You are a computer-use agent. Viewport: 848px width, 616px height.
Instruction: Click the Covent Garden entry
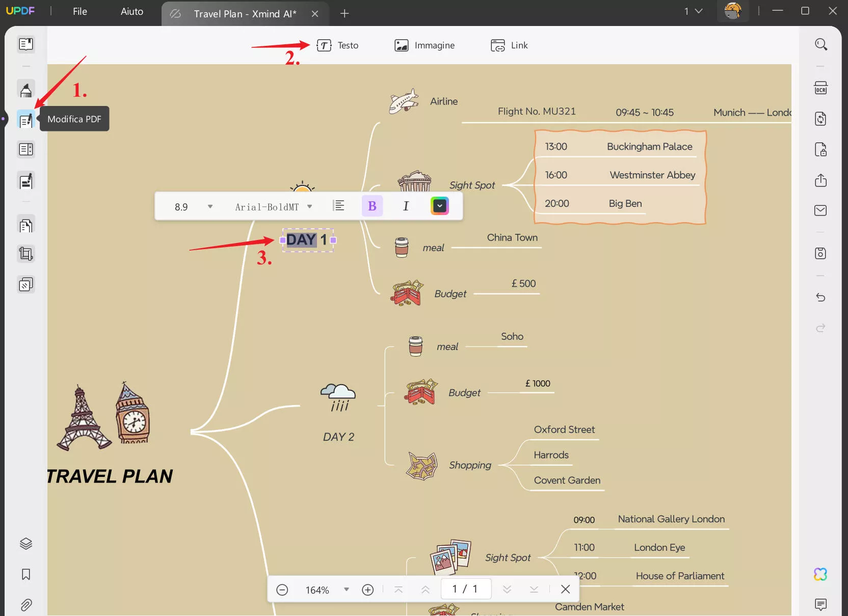(567, 480)
